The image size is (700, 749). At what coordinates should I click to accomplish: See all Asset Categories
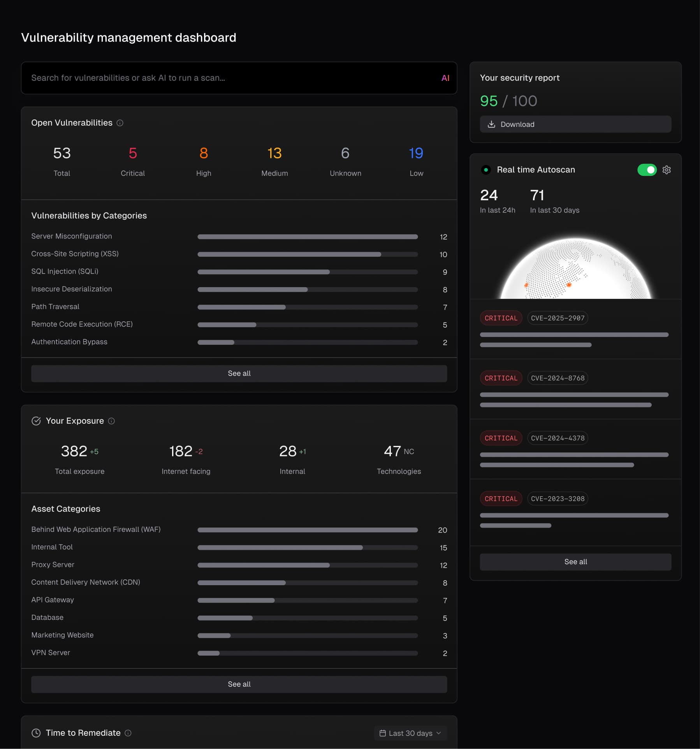(x=239, y=684)
